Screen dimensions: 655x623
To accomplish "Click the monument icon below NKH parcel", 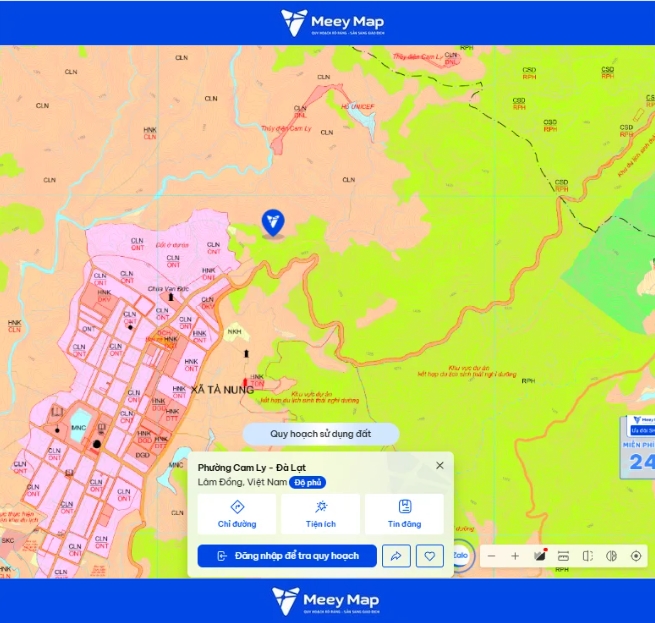I will tap(246, 353).
